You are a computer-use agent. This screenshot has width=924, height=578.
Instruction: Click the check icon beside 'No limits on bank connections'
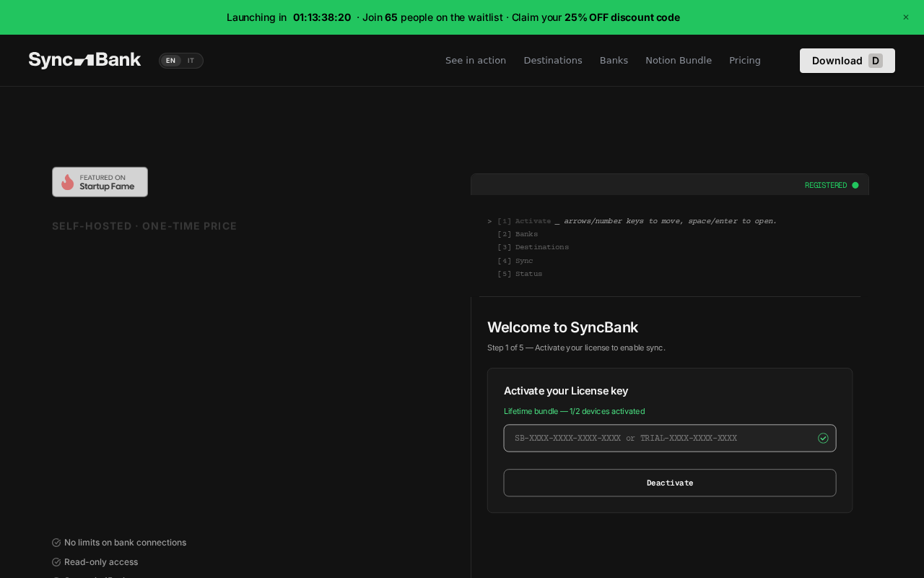(x=56, y=543)
